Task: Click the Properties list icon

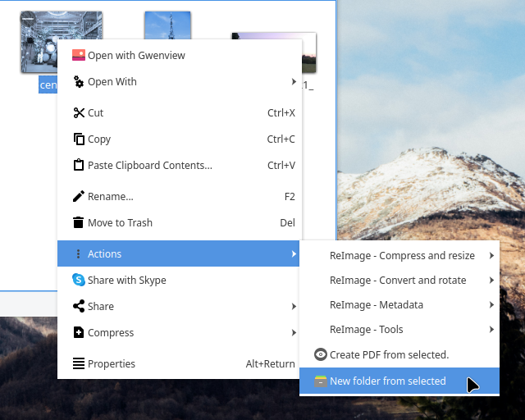Action: (79, 363)
